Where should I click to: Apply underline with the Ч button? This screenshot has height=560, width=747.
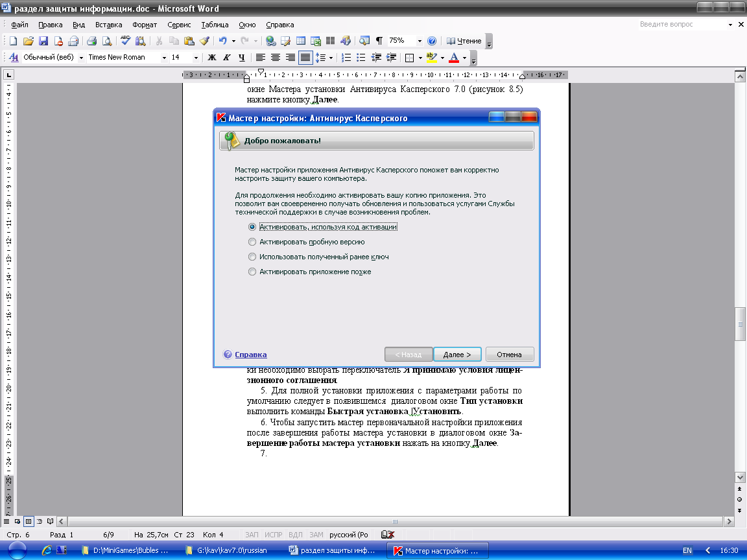coord(241,58)
